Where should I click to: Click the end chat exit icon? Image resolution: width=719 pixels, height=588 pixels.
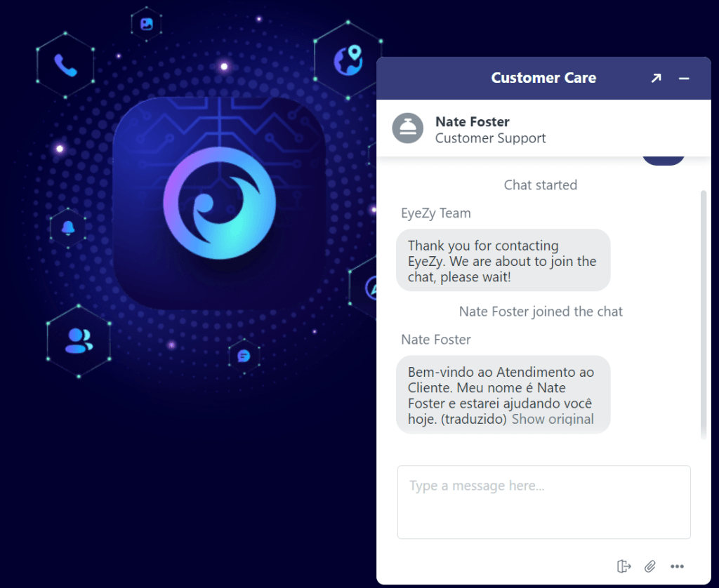tap(624, 566)
